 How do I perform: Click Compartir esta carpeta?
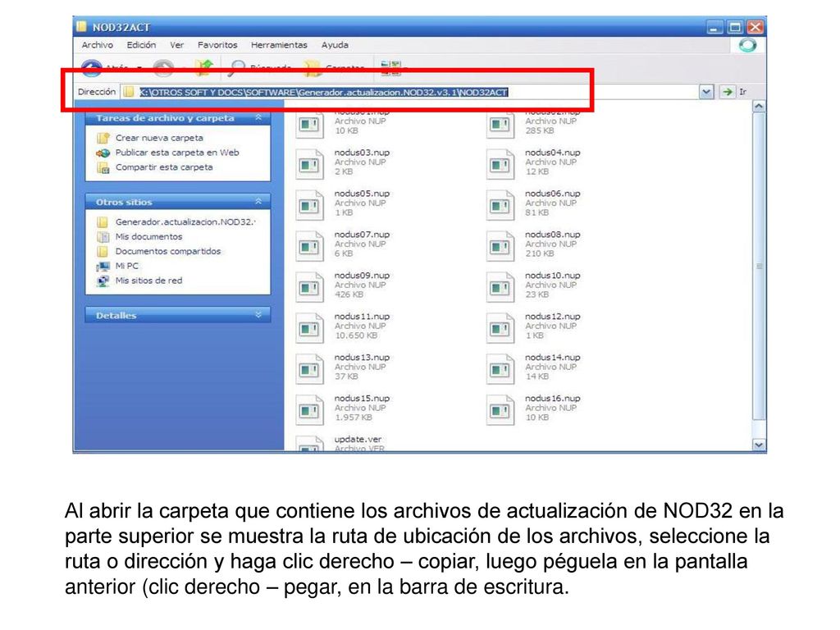[164, 167]
